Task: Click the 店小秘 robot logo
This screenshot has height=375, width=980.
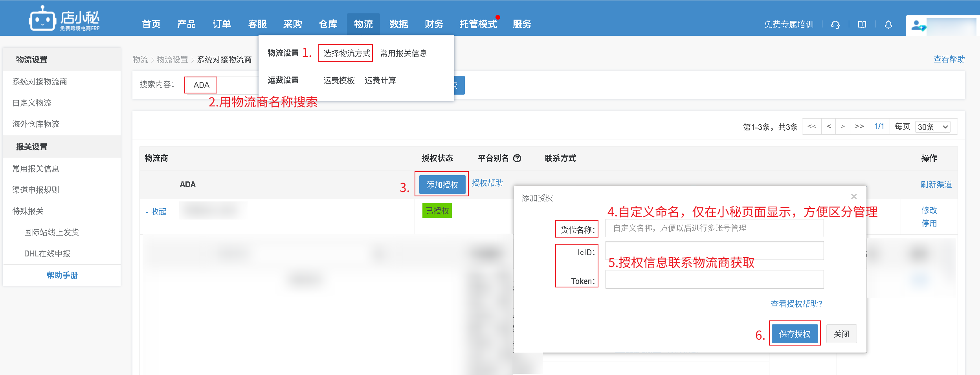Action: [42, 18]
